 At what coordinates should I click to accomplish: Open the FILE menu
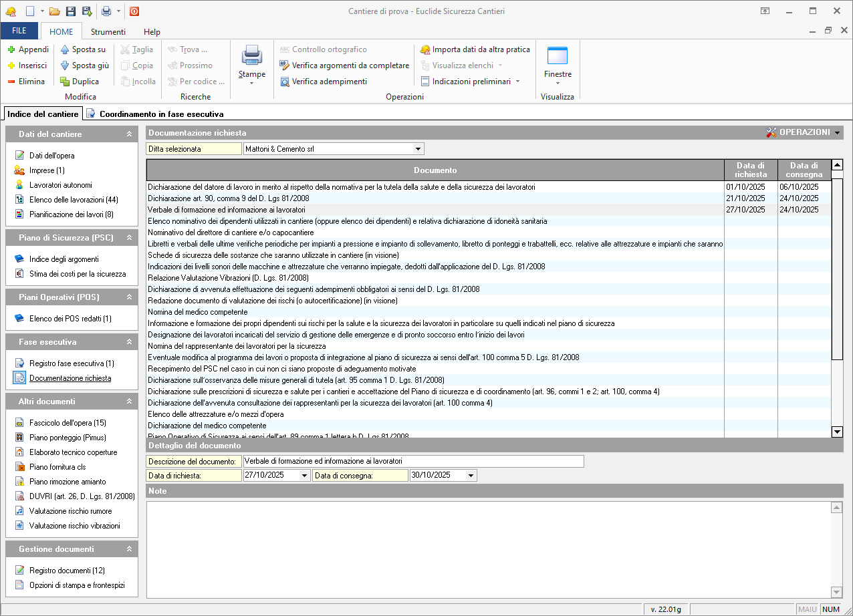[x=19, y=31]
